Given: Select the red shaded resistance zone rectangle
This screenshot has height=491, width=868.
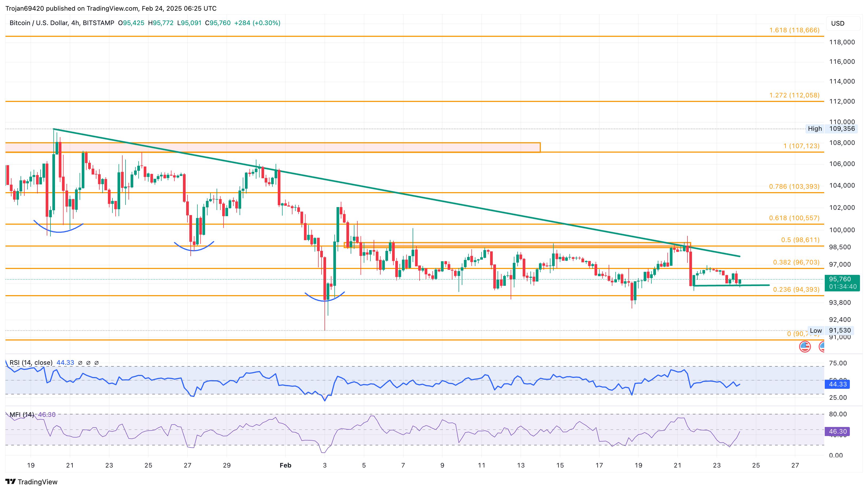Looking at the screenshot, I should pyautogui.click(x=273, y=147).
